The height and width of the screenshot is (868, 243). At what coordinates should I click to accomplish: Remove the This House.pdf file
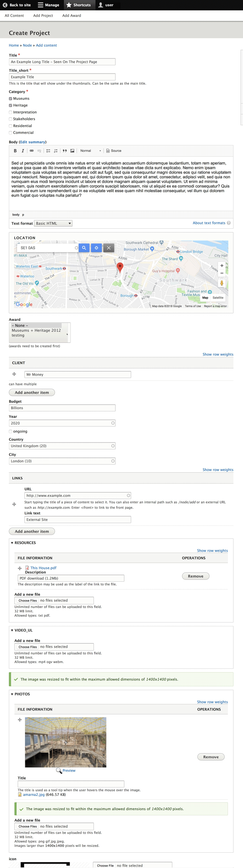(195, 576)
